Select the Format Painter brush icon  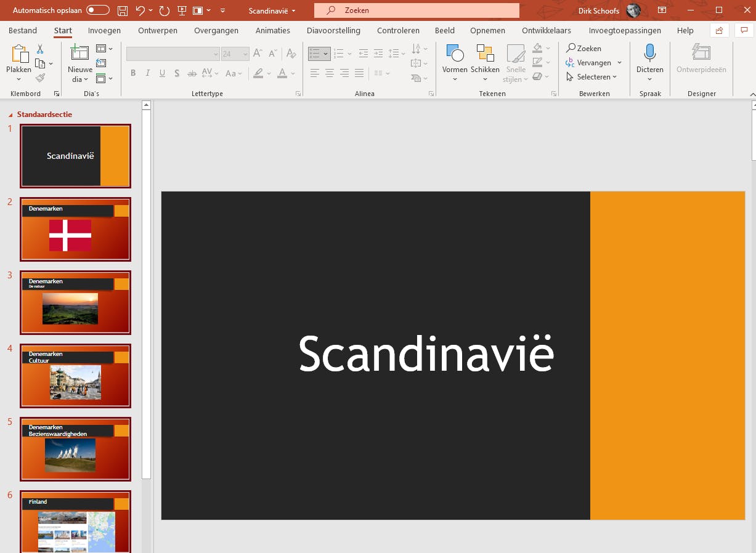click(x=40, y=78)
